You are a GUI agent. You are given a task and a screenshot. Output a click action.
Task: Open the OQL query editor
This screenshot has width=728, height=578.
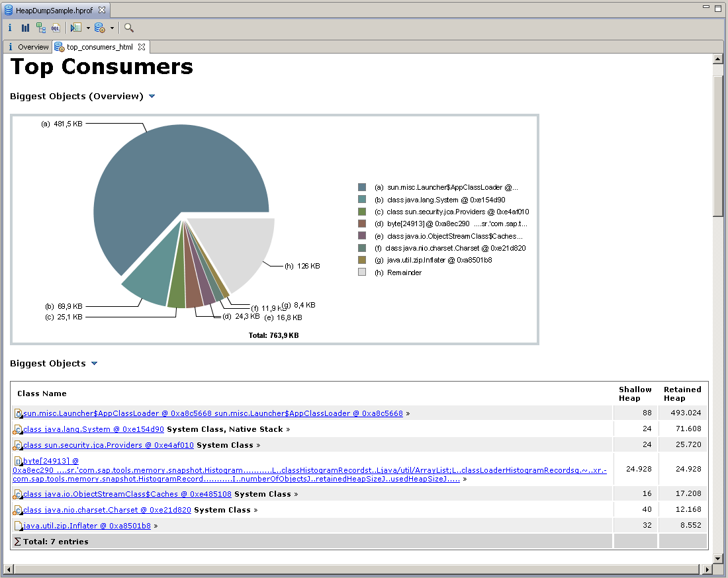56,29
